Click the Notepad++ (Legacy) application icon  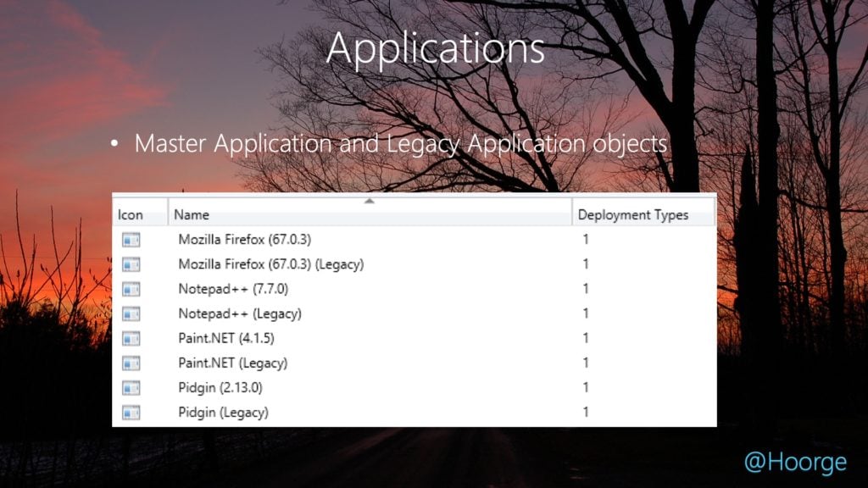(130, 313)
